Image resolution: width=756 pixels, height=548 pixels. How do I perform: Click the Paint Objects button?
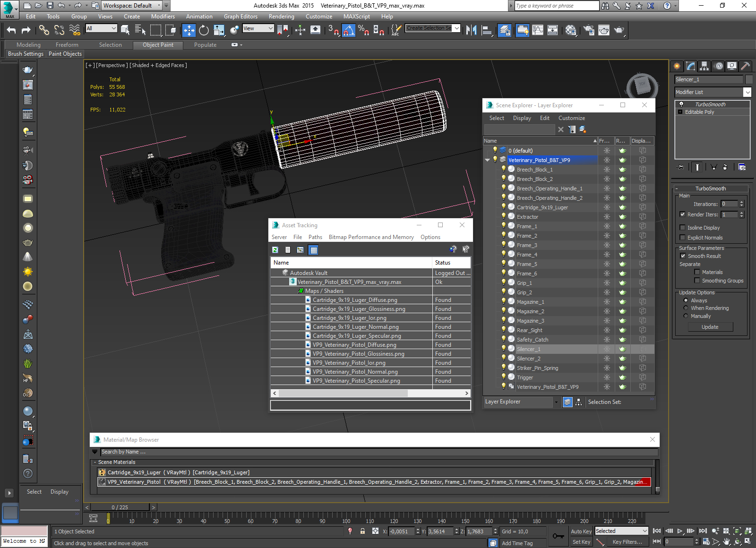tap(65, 54)
